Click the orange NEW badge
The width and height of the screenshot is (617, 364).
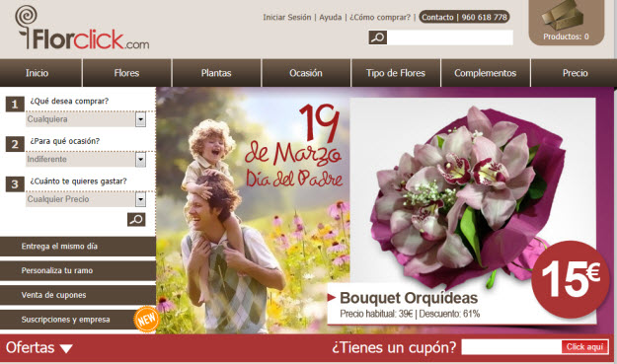[x=146, y=319]
